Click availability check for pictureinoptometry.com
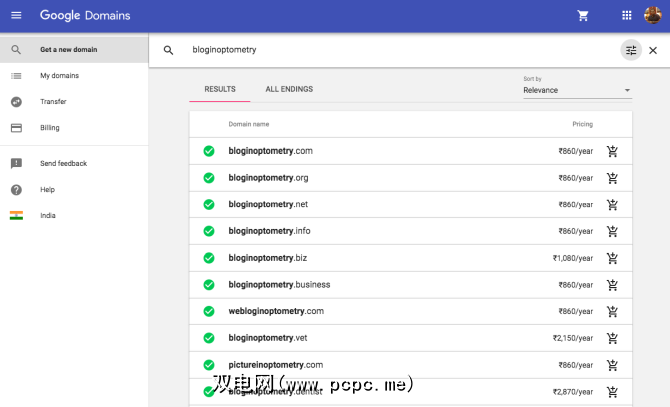Viewport: 670px width, 407px height. 209,365
